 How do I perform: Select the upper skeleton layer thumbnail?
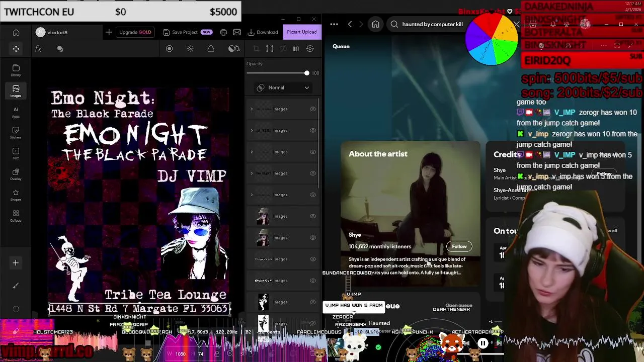263,302
